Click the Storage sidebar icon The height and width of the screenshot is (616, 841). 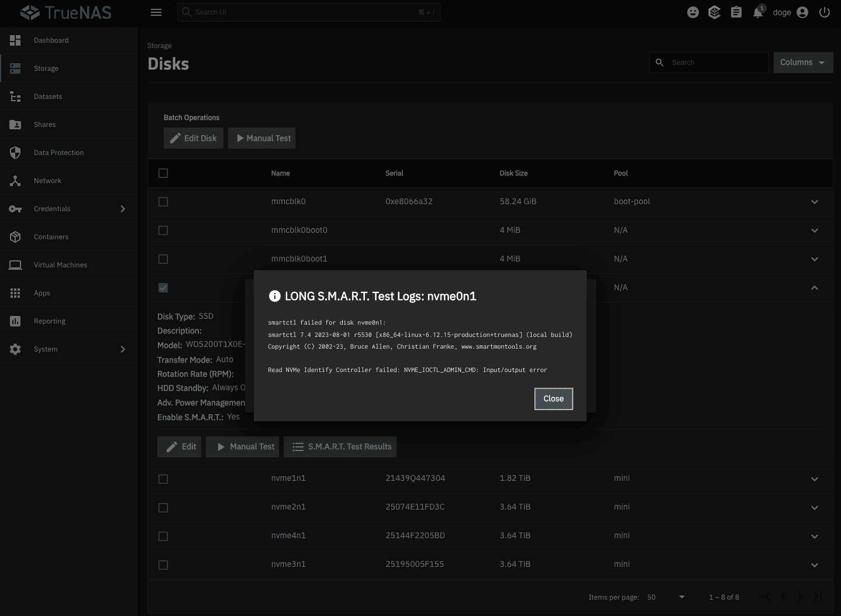tap(15, 68)
